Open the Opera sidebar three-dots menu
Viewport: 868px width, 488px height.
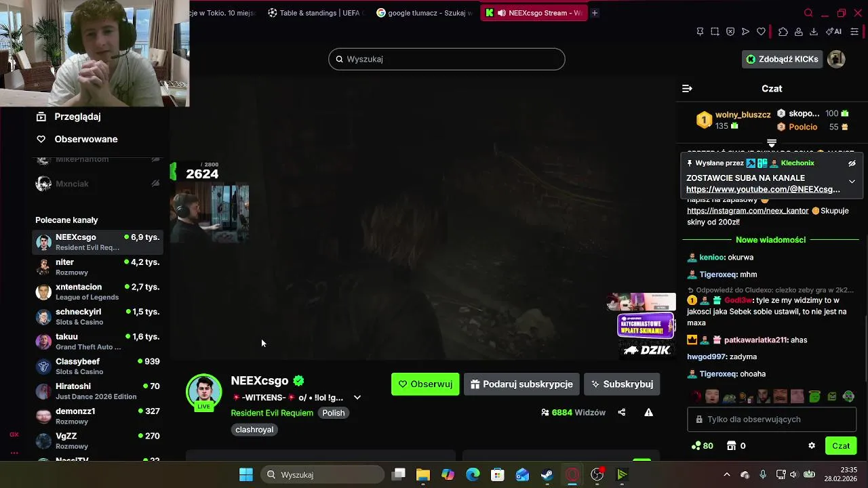coord(14,452)
